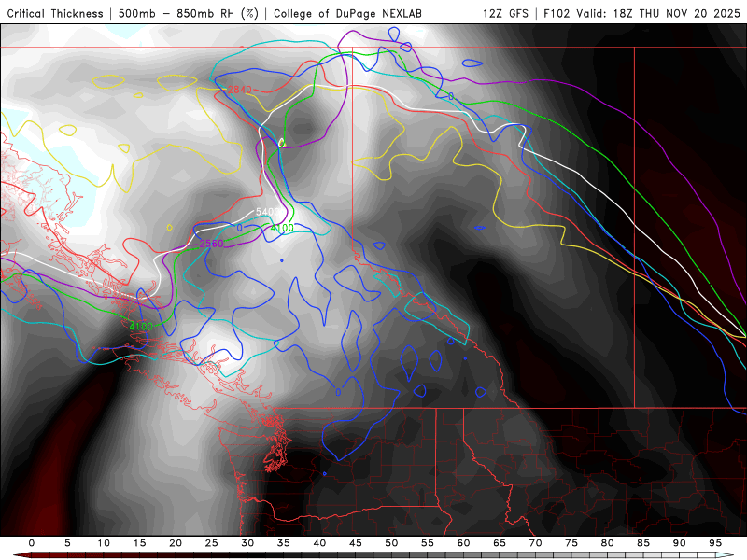Select the '500mb – 850mb RH (%)' header text

point(189,13)
